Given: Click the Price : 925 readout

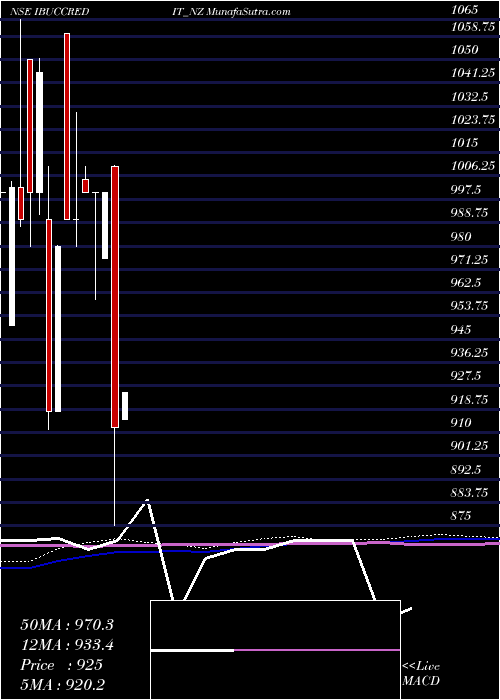Looking at the screenshot, I should coord(62,665).
